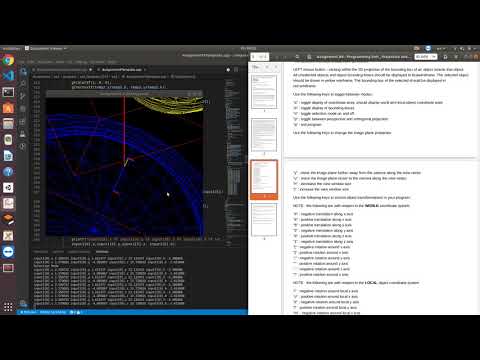Click the TeamViewer tray icon in top bar
Image resolution: width=480 pixels, height=360 pixels.
click(428, 48)
